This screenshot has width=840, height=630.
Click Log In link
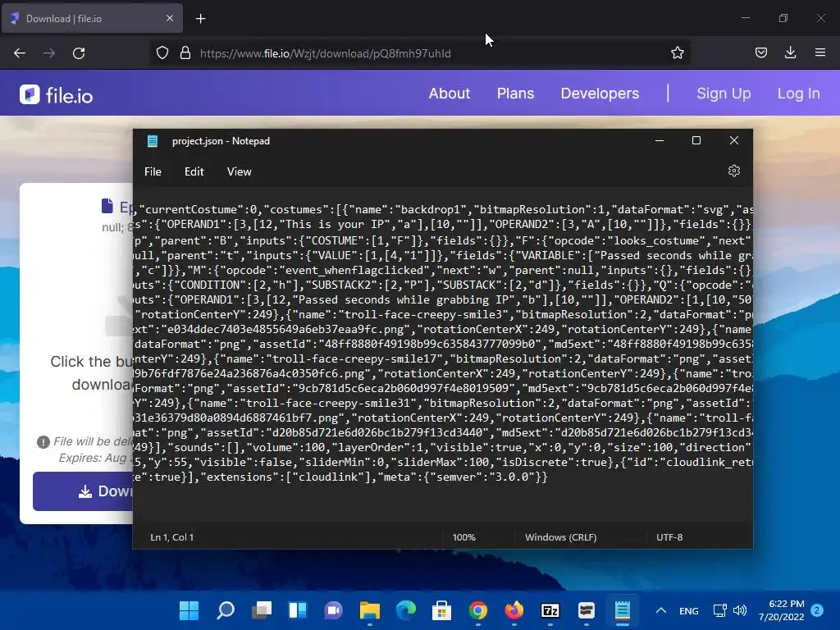point(798,94)
